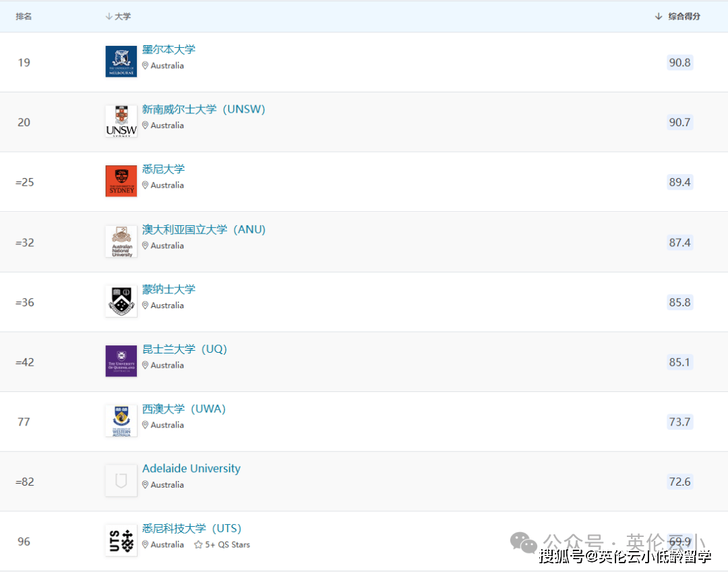This screenshot has width=728, height=572.
Task: Click score 90.7 for UNSW
Action: tap(679, 122)
